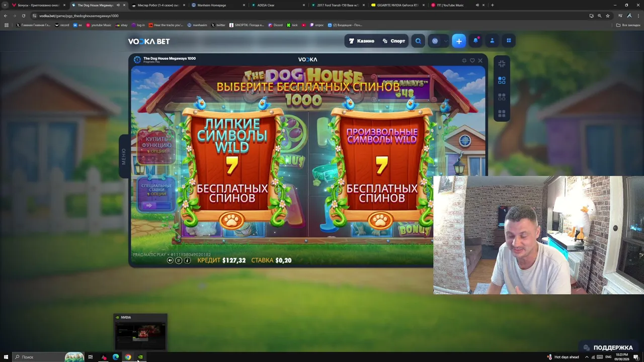Open the taskbar clock and date
The image size is (644, 362).
click(622, 357)
